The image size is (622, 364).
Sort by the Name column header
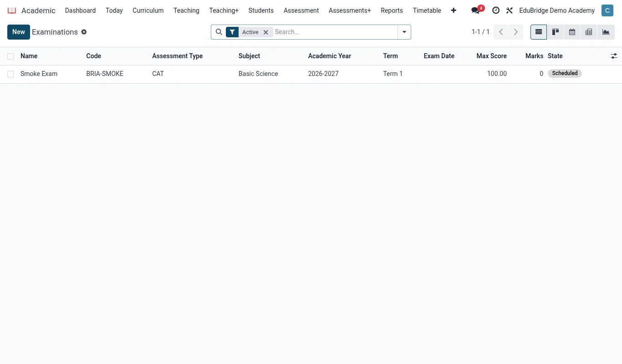tap(29, 56)
